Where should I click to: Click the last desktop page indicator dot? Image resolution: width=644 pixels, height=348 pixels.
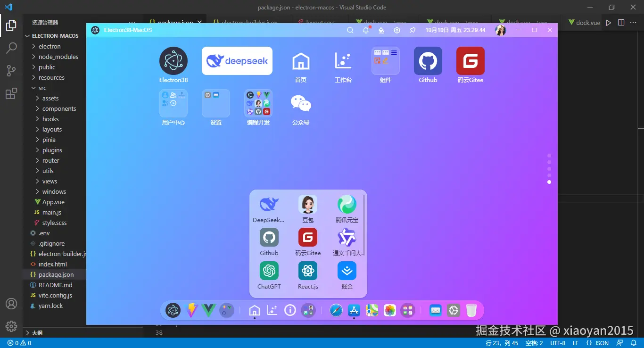pos(549,182)
